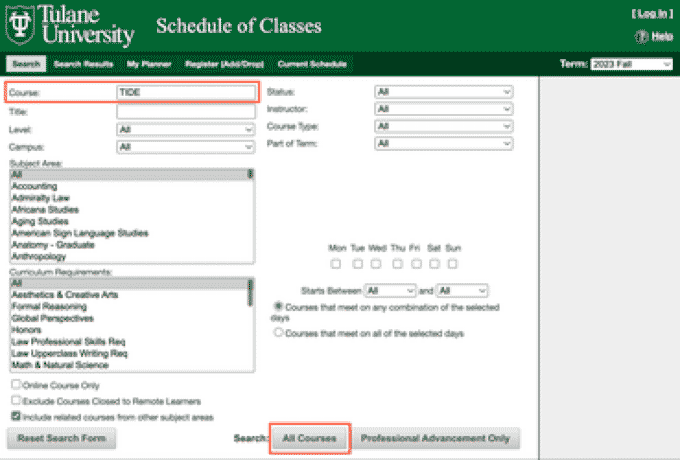
Task: Click Professional Advancement Only button
Action: click(x=435, y=438)
